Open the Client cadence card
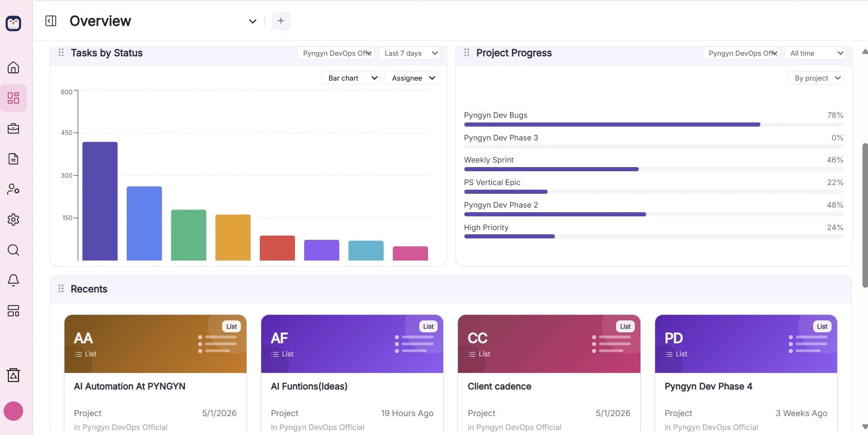Viewport: 868px width, 435px height. pos(549,373)
